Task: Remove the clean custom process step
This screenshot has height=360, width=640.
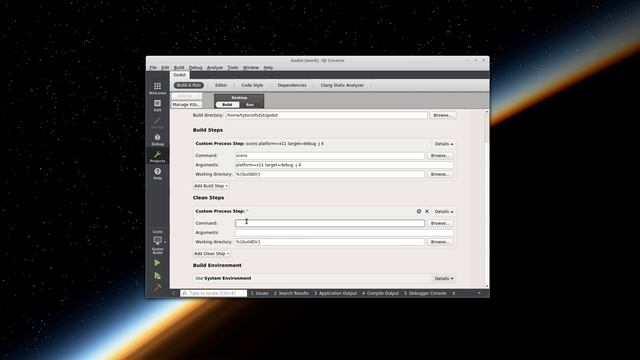Action: tap(427, 211)
